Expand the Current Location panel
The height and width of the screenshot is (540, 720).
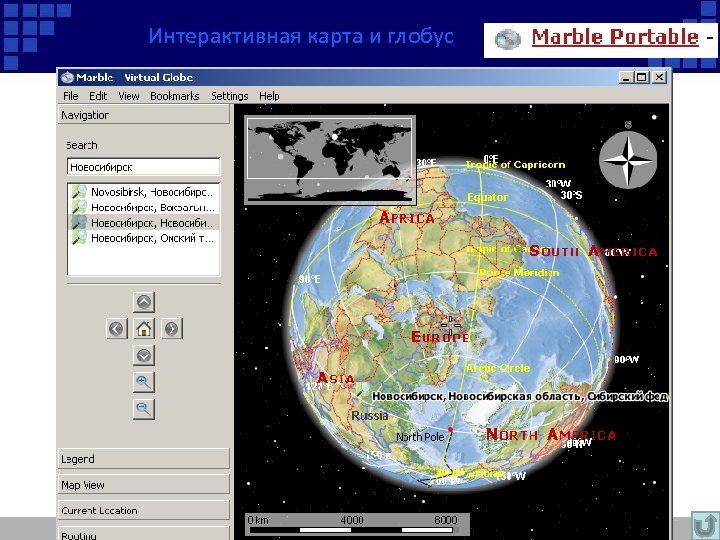(x=144, y=510)
